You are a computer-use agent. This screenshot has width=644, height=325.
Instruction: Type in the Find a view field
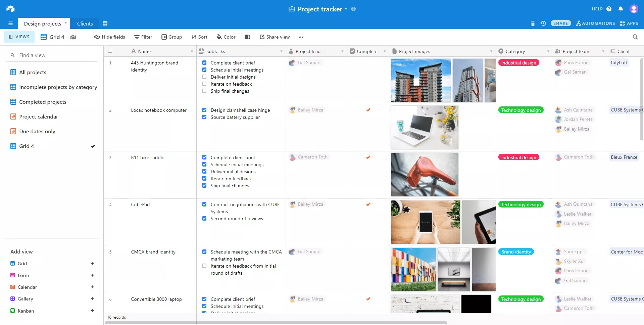[x=54, y=55]
